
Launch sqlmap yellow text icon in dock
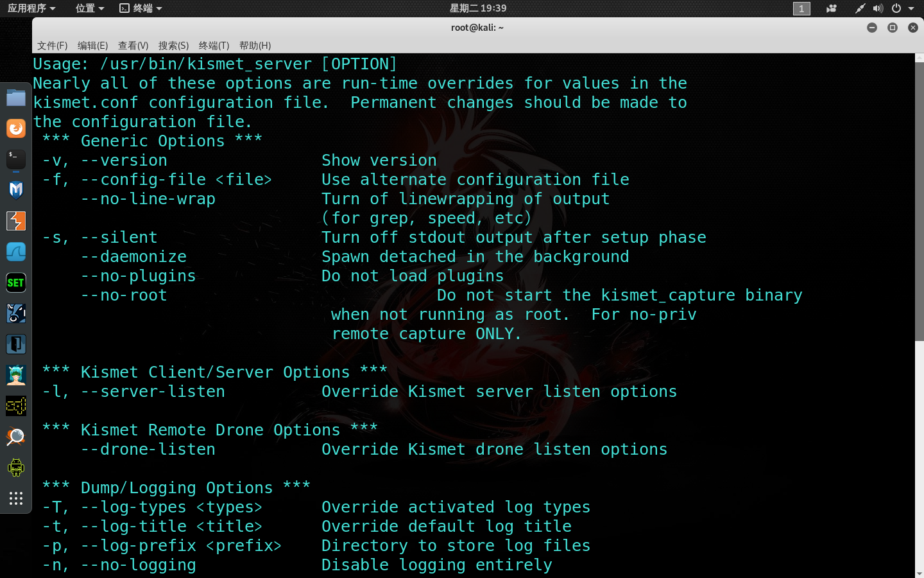click(x=16, y=406)
